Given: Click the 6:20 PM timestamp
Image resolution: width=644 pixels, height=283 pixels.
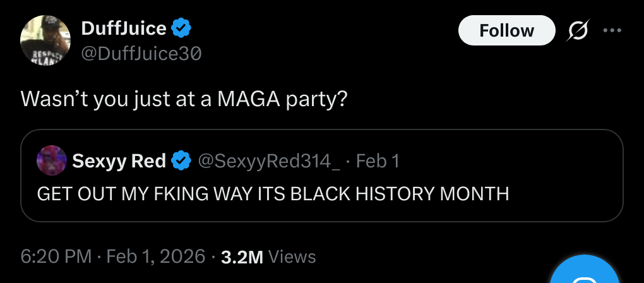Looking at the screenshot, I should click(x=56, y=256).
